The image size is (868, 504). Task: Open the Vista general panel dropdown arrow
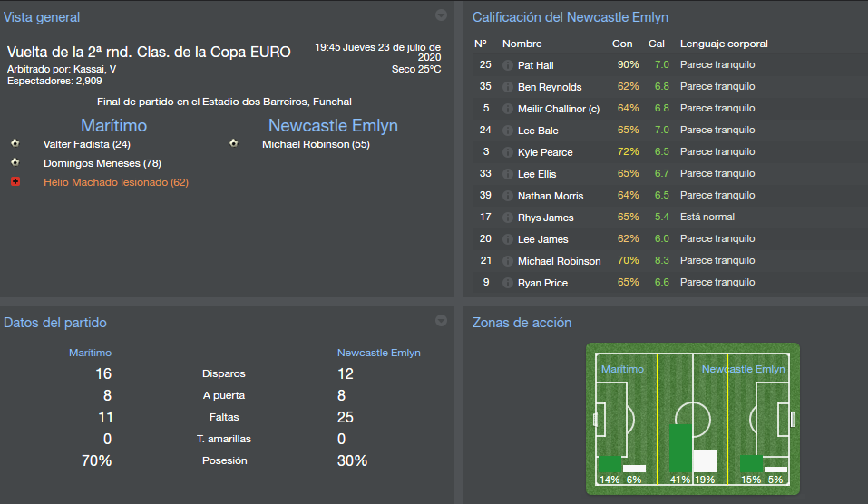click(441, 15)
